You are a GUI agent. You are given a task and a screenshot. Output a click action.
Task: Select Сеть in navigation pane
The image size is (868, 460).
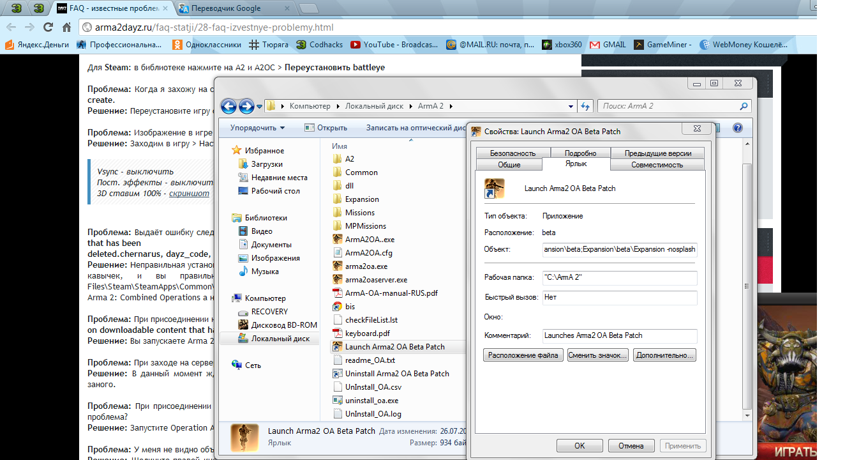[x=246, y=365]
